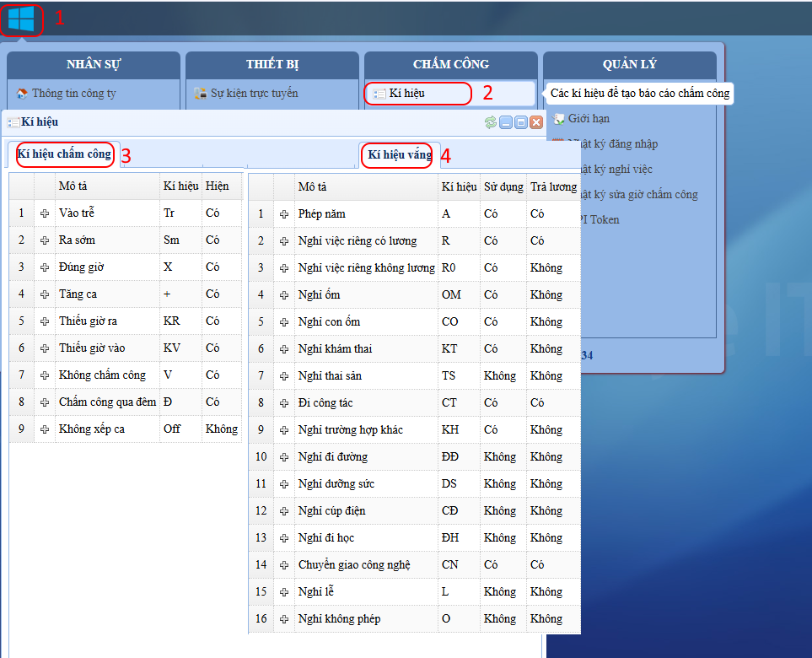Toggle Sử dụng value for Nghỉ thai sản
This screenshot has width=812, height=658.
tap(499, 375)
